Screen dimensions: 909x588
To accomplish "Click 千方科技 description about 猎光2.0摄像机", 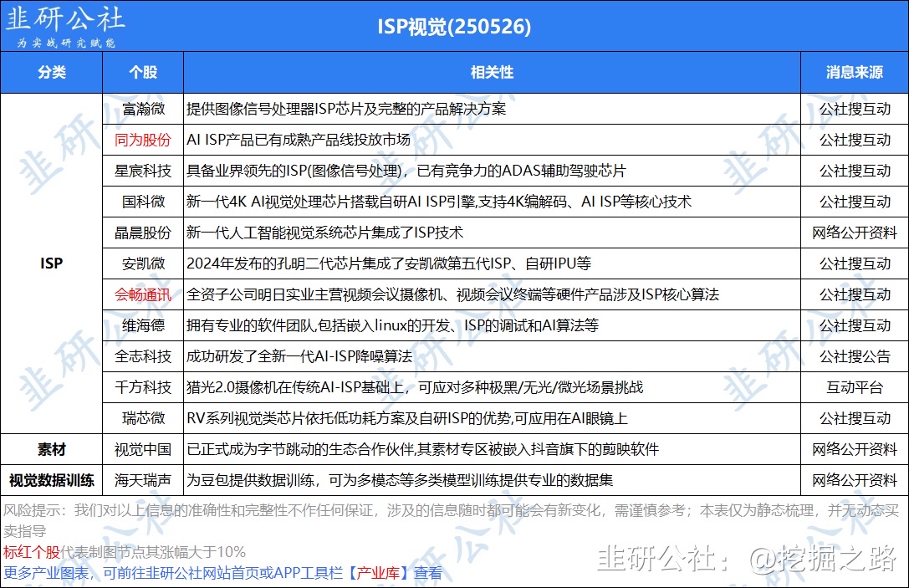I will (x=415, y=387).
